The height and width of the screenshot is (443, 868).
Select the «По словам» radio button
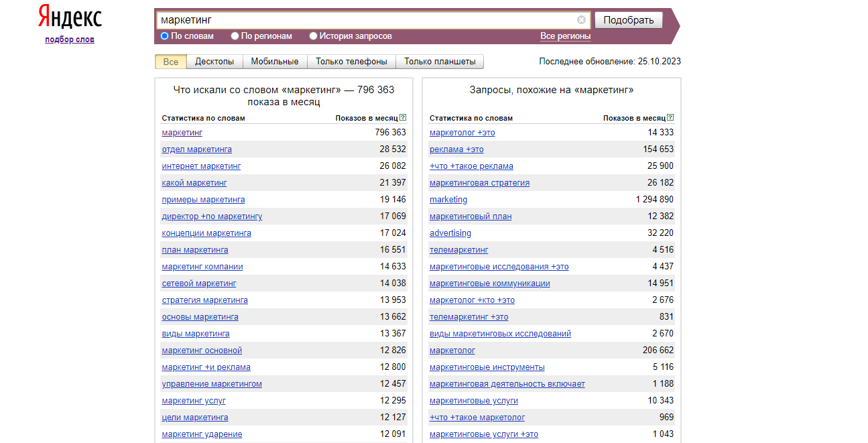coord(165,36)
